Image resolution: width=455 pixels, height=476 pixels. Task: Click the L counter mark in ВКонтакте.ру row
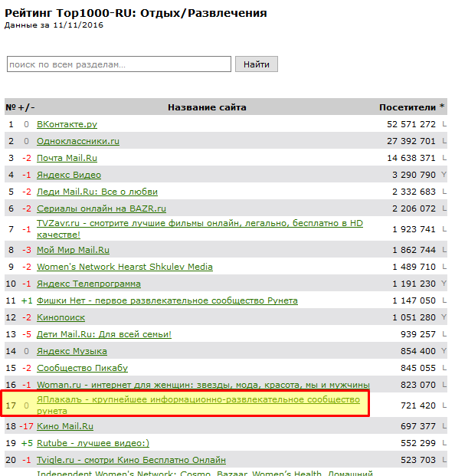[444, 124]
